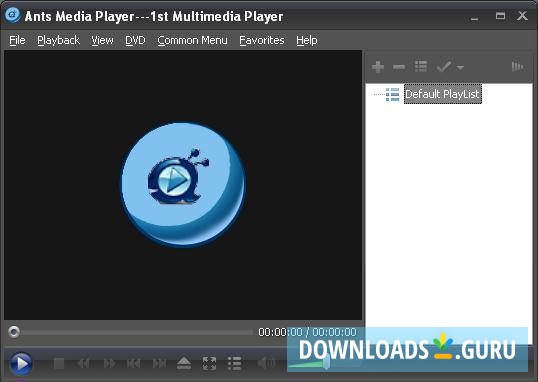Adjust the volume slider

tap(326, 362)
